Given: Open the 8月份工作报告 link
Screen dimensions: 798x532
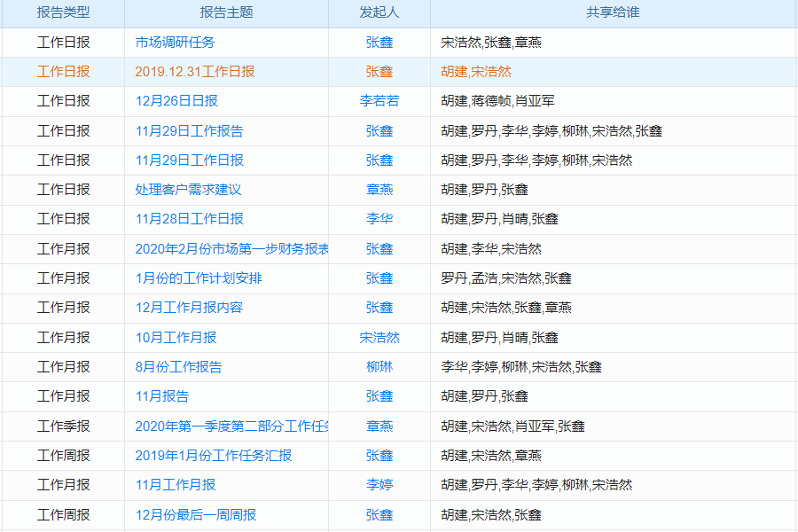Looking at the screenshot, I should (x=178, y=367).
